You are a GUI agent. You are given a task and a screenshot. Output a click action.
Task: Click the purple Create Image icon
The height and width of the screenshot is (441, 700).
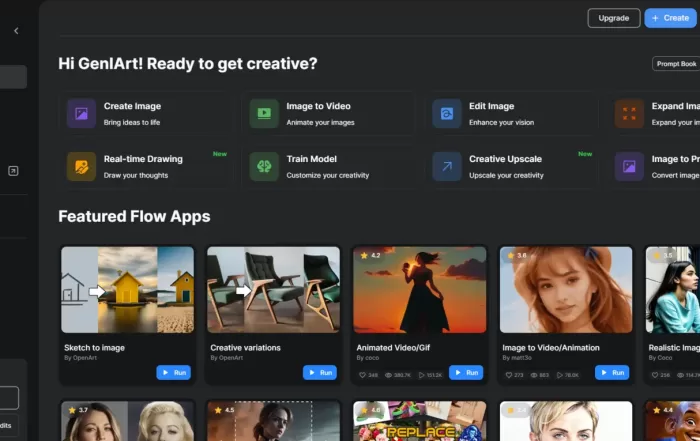[x=81, y=113]
